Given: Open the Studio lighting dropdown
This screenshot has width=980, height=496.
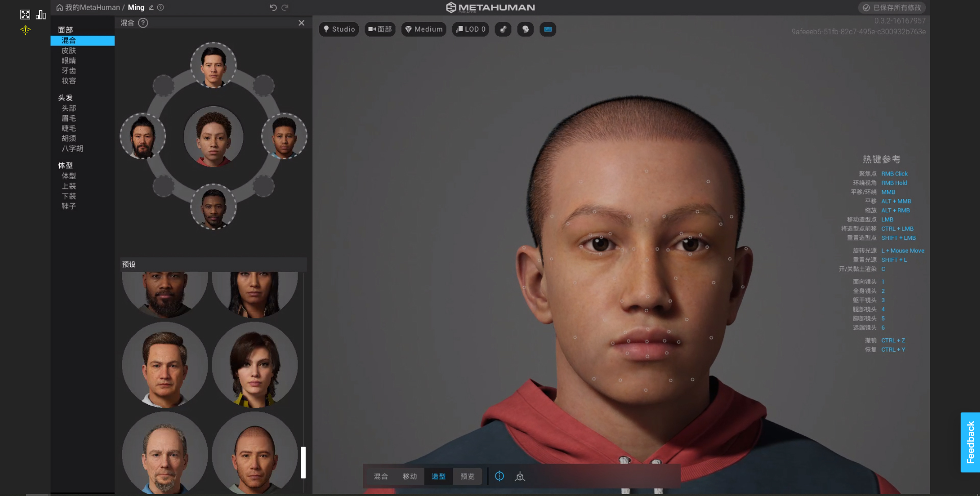Looking at the screenshot, I should [x=339, y=29].
